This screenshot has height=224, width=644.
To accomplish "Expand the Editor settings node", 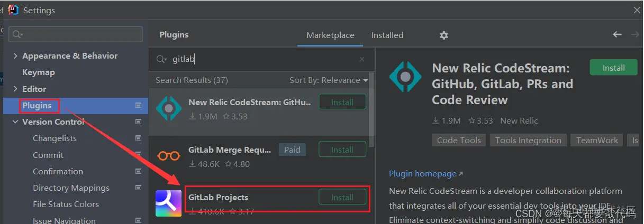I will [x=15, y=89].
